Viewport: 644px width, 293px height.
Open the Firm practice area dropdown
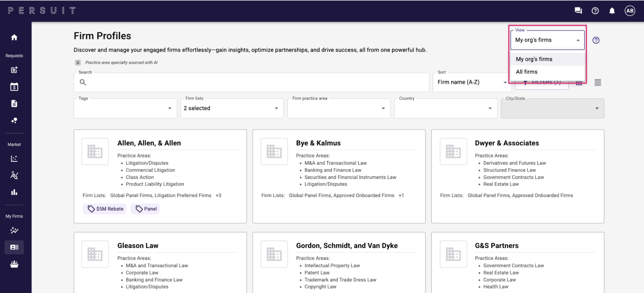click(x=339, y=108)
